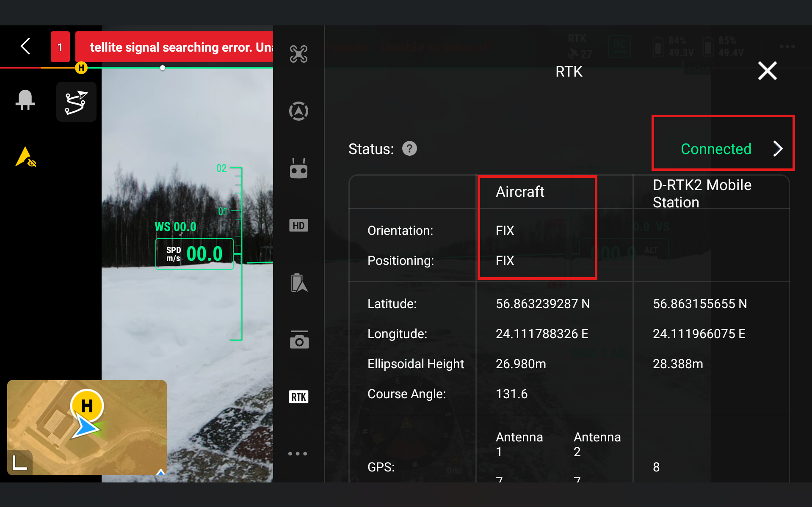This screenshot has width=812, height=507.
Task: Click the status help question mark
Action: [x=409, y=149]
